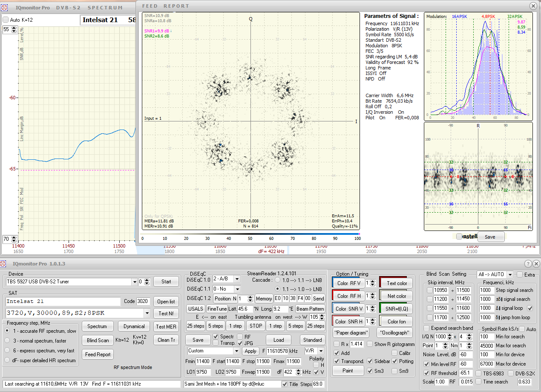
Task: Enable Expand search band checkbox
Action: (426, 328)
